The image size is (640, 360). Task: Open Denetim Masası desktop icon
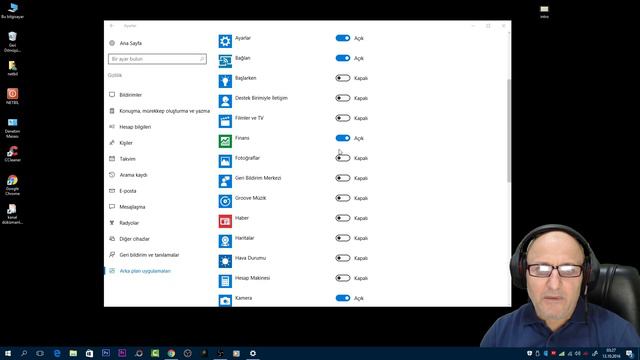pyautogui.click(x=12, y=128)
